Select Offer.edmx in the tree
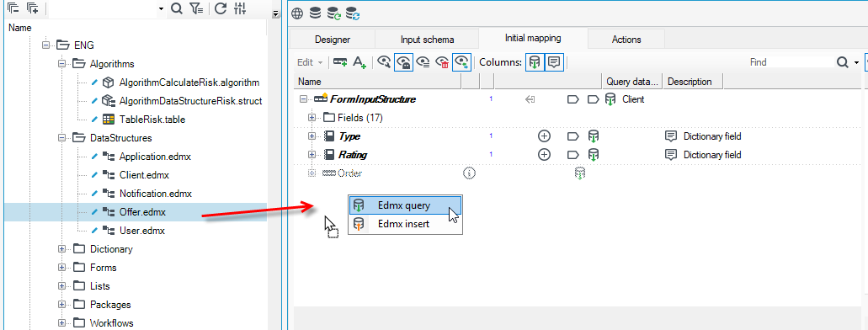This screenshot has height=330, width=868. click(x=142, y=212)
